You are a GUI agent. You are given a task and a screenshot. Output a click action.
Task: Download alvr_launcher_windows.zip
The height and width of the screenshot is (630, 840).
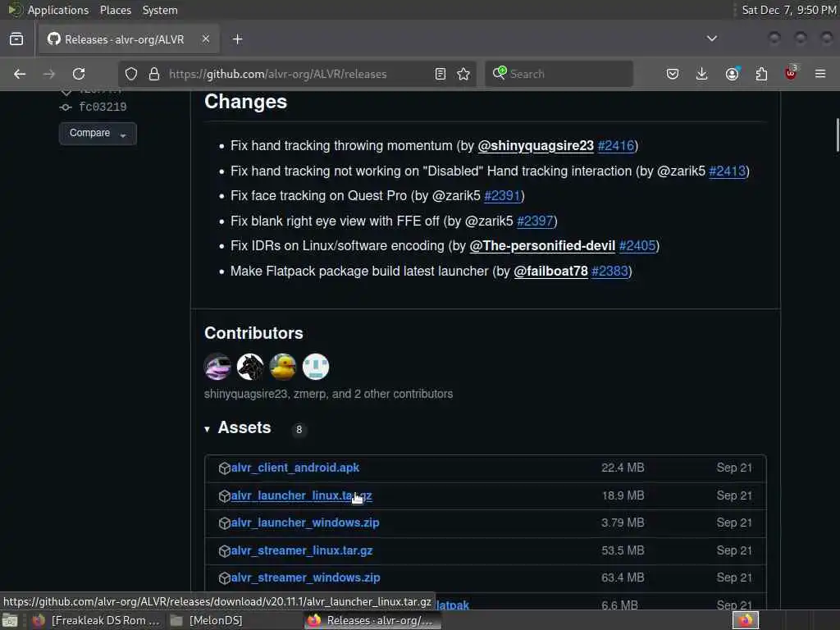(x=305, y=523)
